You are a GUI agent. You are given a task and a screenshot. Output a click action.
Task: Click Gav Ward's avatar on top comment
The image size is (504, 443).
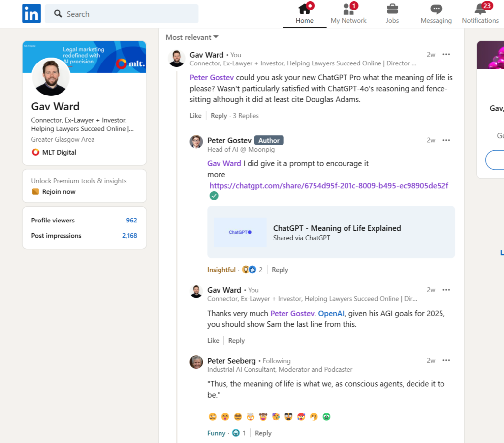pyautogui.click(x=177, y=59)
